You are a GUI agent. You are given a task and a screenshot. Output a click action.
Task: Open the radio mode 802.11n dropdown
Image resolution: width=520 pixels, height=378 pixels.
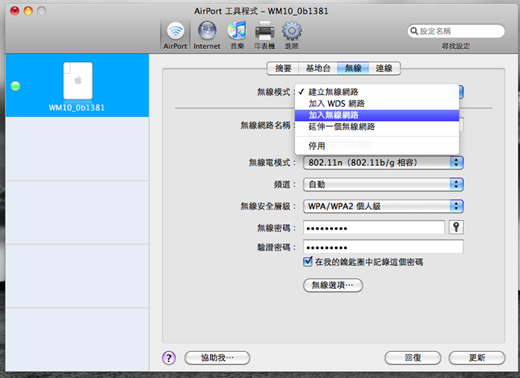point(383,163)
